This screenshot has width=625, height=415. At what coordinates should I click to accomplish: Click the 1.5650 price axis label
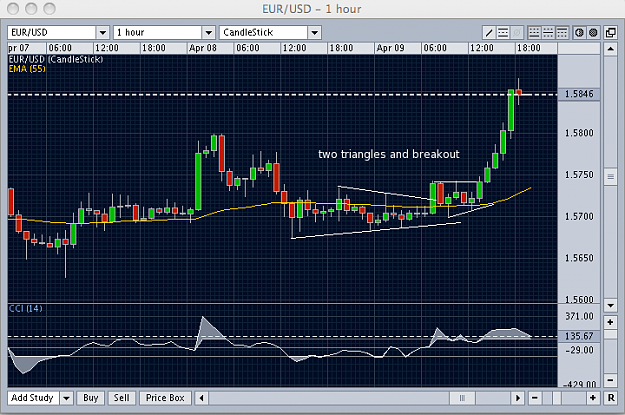[579, 258]
